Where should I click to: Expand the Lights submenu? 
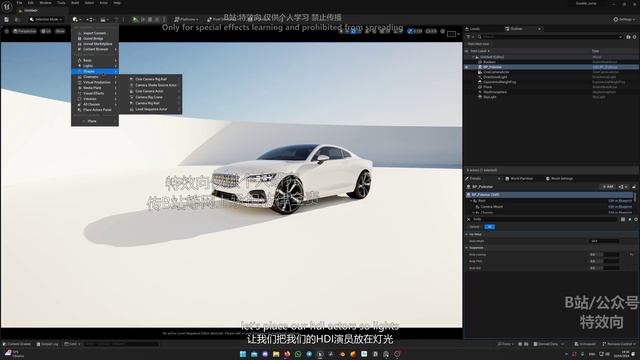95,66
